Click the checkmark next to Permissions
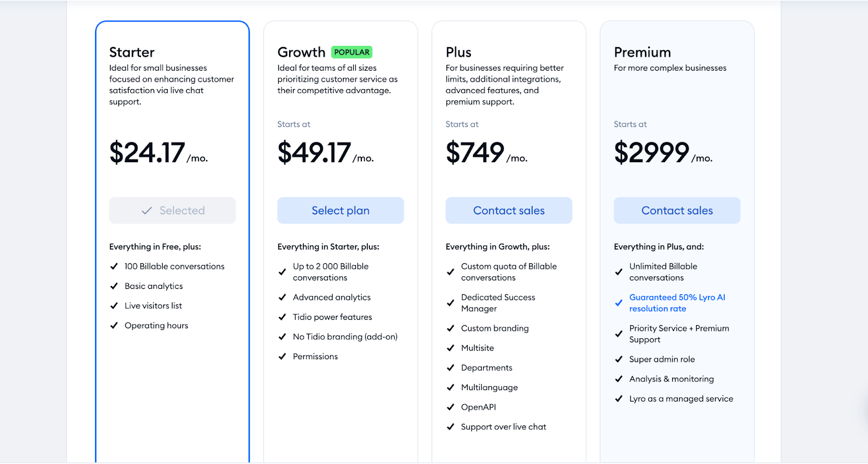868x464 pixels. pos(282,357)
